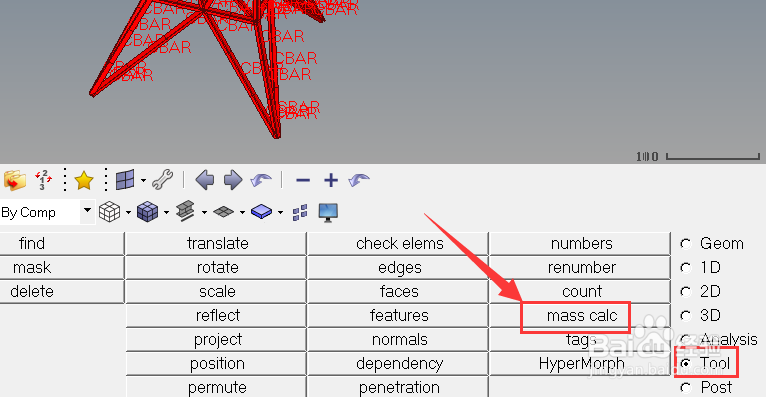766x397 pixels.
Task: Click the gray 2D element representation icon
Action: pyautogui.click(x=224, y=212)
